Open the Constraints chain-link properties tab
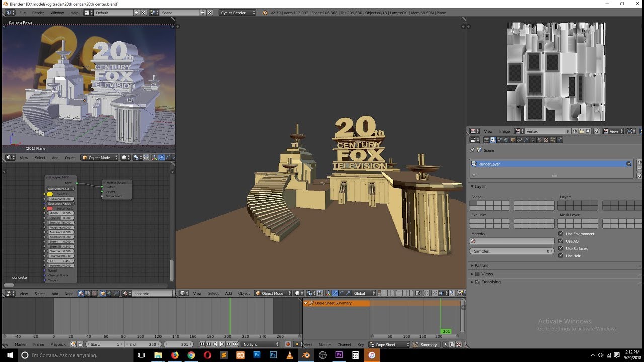The height and width of the screenshot is (362, 644). (520, 139)
